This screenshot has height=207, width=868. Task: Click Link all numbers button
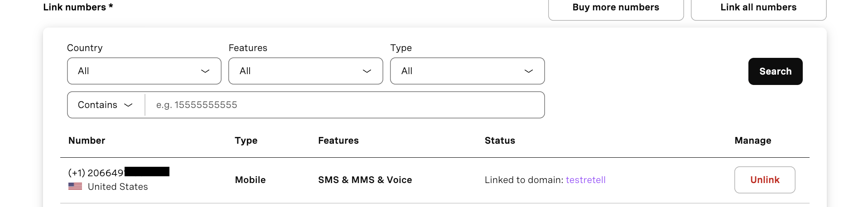[758, 8]
